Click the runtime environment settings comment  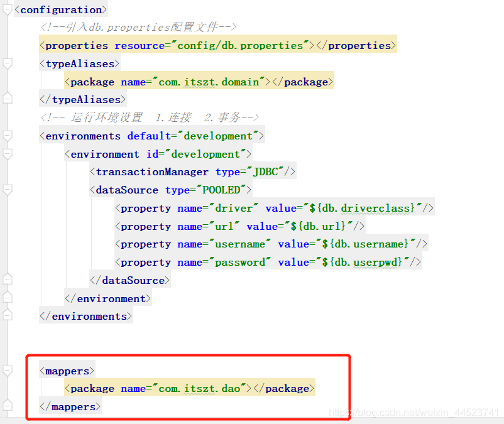click(150, 117)
